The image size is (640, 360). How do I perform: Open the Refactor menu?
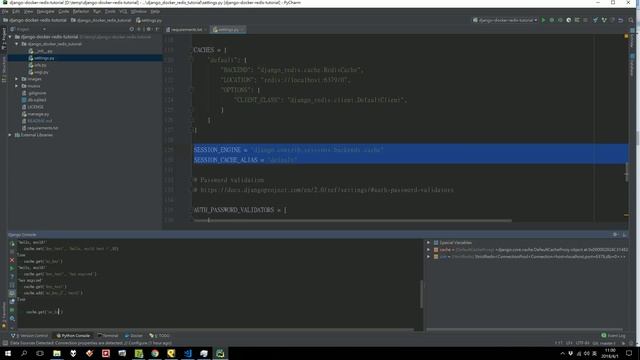(81, 11)
